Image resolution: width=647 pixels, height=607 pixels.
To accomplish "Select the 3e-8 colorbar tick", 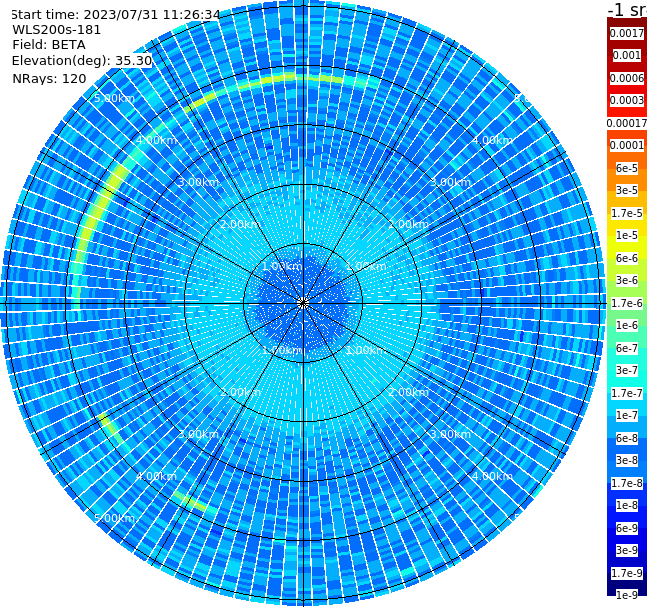I will [x=627, y=460].
